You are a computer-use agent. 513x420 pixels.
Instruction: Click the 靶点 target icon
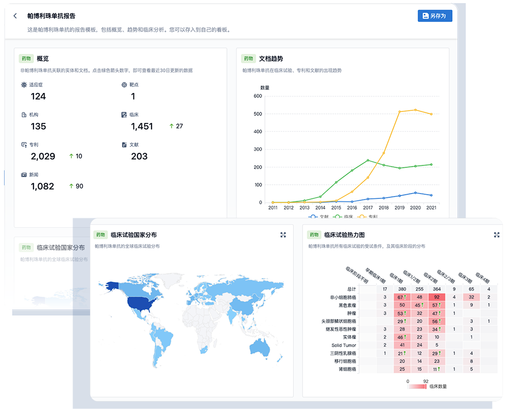click(x=124, y=85)
